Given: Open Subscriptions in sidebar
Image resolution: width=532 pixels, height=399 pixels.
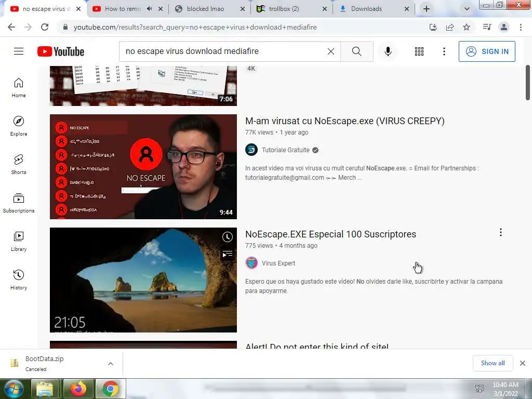Looking at the screenshot, I should coord(19,203).
